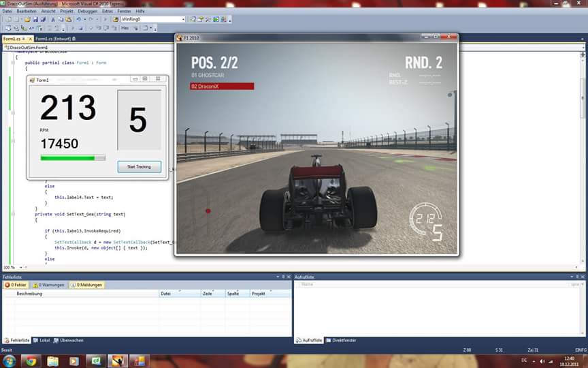Switch to the Direktfenster tab
Viewport: 588px width, 368px height.
pyautogui.click(x=341, y=340)
